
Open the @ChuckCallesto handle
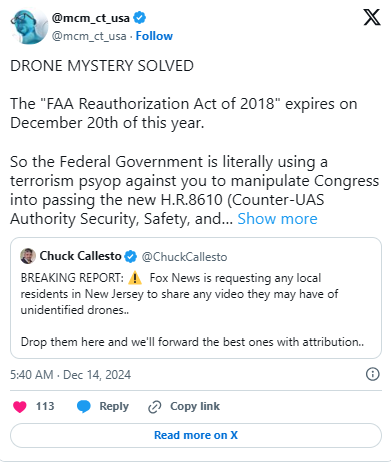[x=184, y=257]
